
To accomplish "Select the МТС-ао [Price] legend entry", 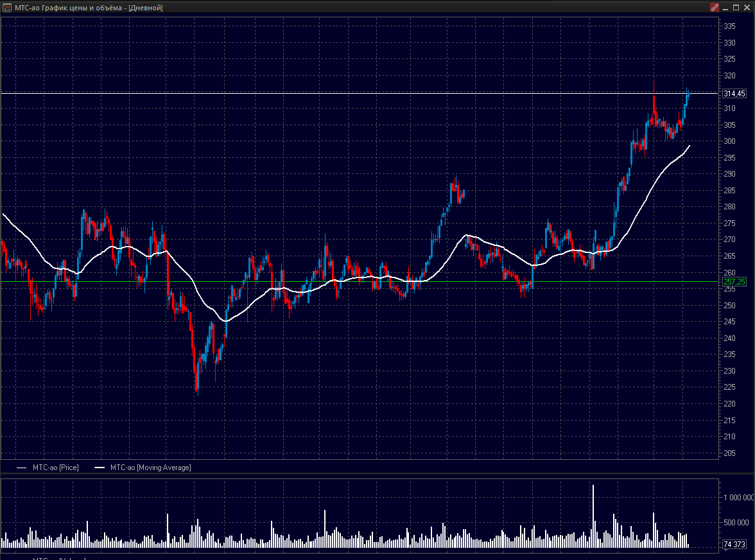I will pos(48,468).
